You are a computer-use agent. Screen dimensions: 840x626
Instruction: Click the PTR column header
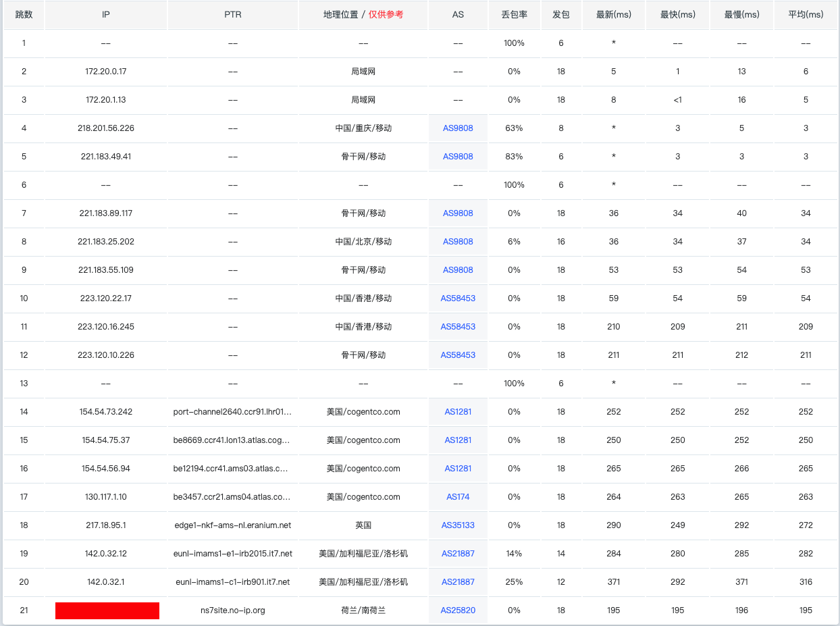tap(233, 15)
